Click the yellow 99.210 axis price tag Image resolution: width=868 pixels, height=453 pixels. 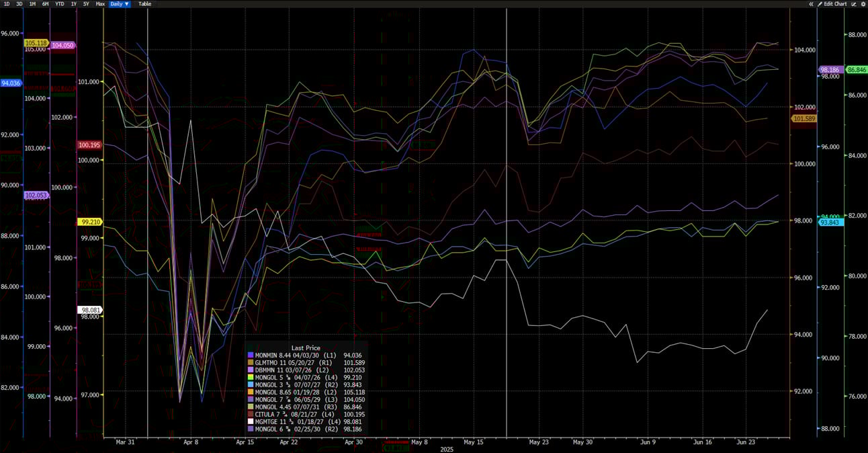point(89,222)
